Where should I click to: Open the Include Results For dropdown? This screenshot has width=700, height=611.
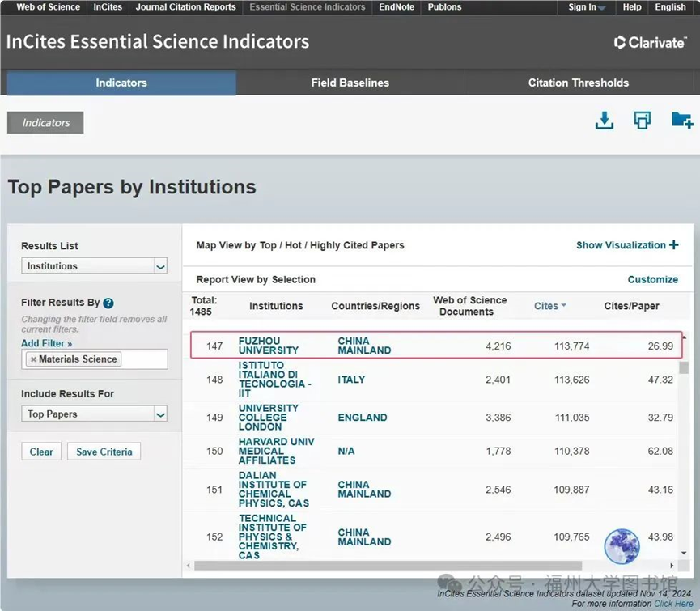[94, 414]
